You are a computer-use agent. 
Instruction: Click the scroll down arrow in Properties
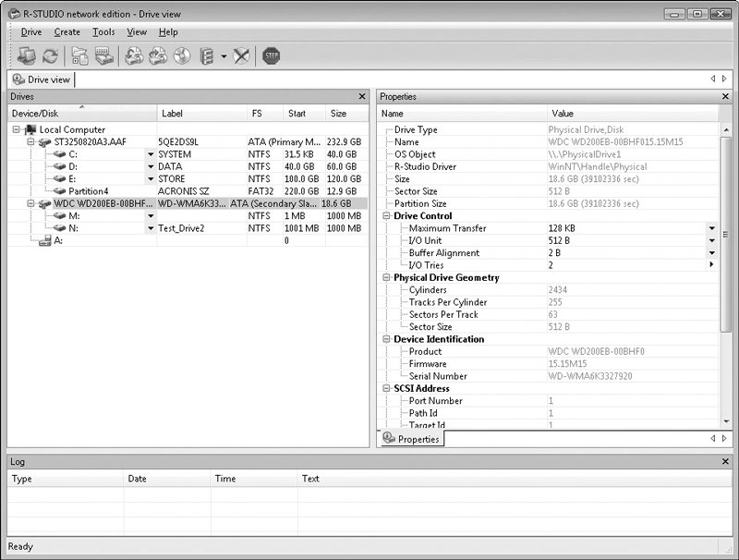pyautogui.click(x=726, y=422)
